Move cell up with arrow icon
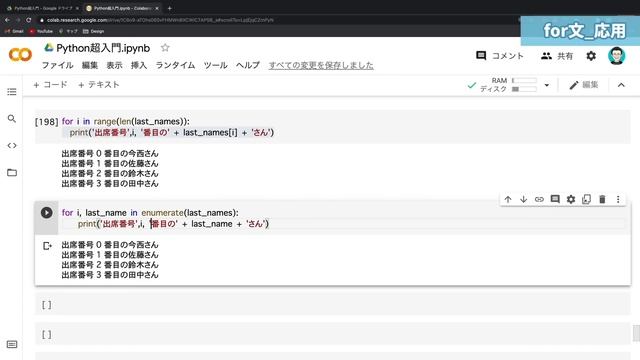The image size is (640, 360). coord(508,199)
